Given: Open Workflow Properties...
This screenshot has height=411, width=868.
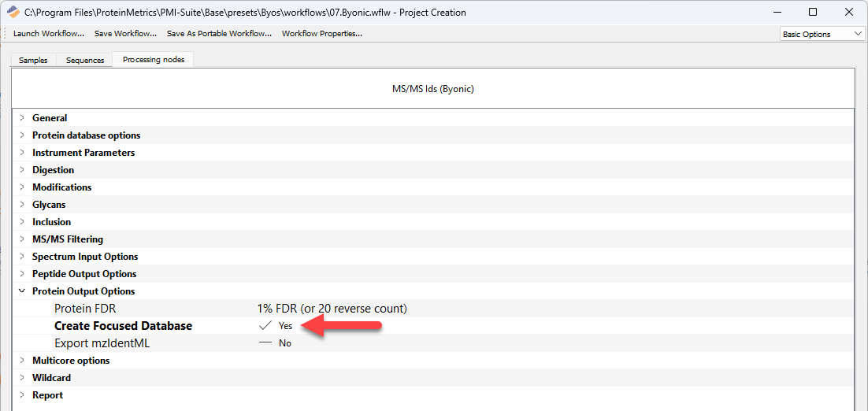Looking at the screenshot, I should point(322,34).
